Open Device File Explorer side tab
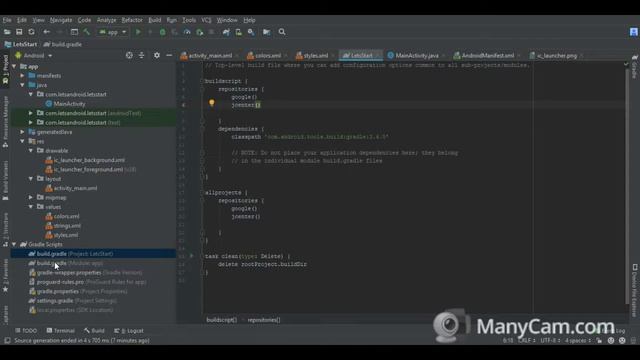The width and height of the screenshot is (640, 360). (x=635, y=290)
